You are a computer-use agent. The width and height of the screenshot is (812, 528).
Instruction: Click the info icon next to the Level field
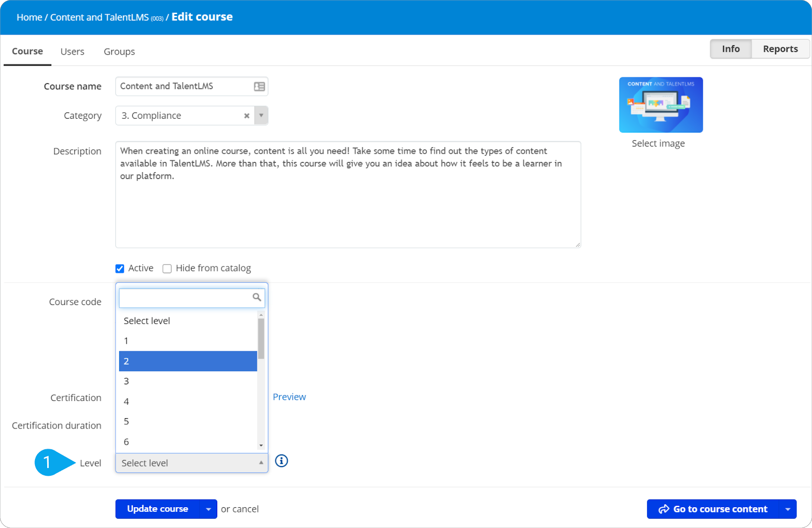point(281,460)
